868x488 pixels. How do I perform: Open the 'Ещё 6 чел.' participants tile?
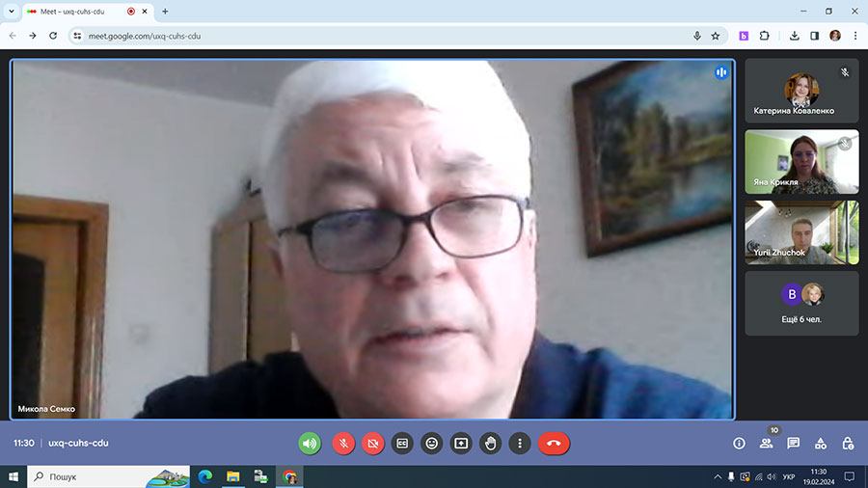click(x=801, y=303)
